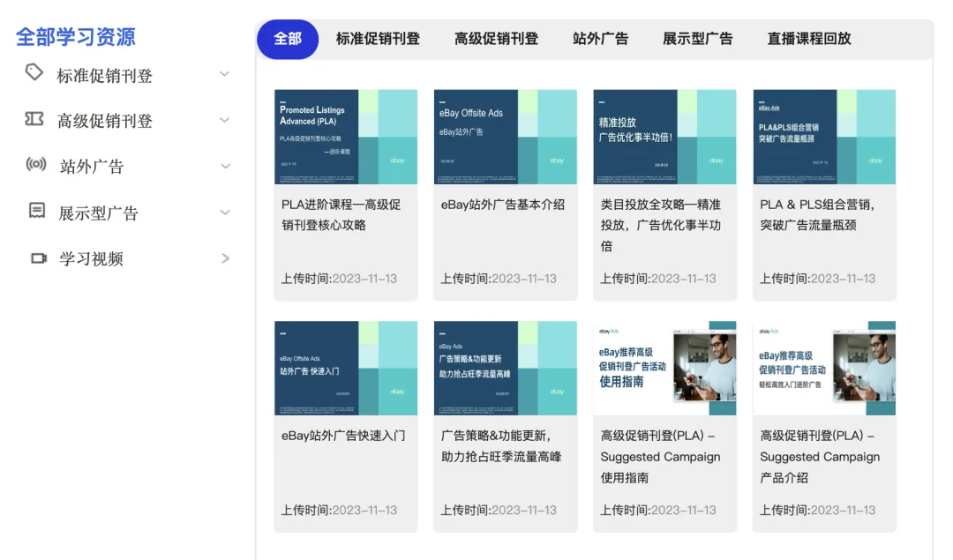Open the eBay Offsite Ads thumbnail
The image size is (953, 560).
point(505,137)
